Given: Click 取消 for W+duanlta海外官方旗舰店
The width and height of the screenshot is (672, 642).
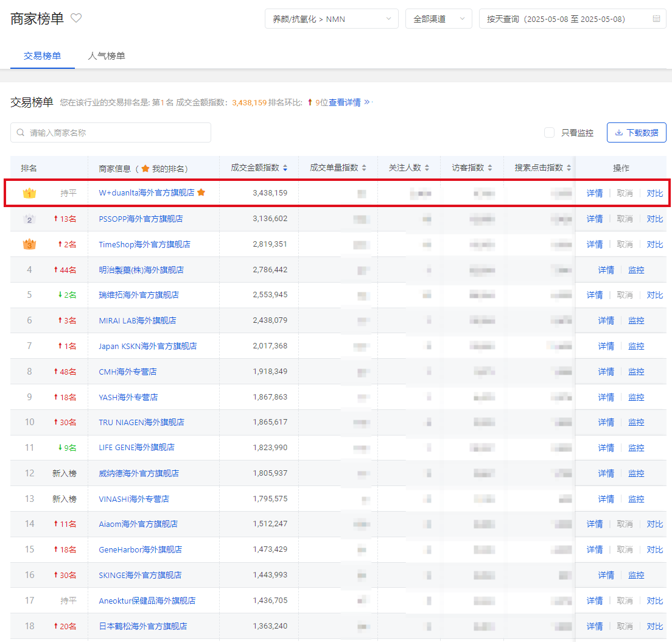Looking at the screenshot, I should [625, 194].
